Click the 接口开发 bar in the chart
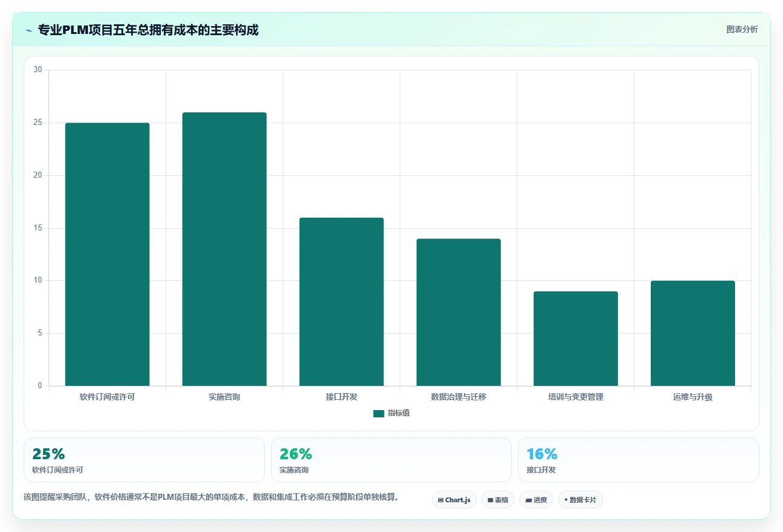The image size is (783, 532). click(341, 301)
